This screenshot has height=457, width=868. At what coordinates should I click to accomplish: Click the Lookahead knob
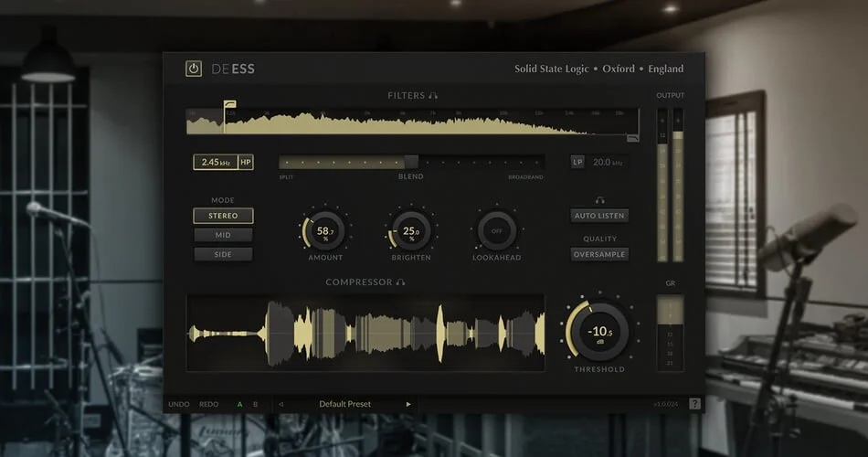(496, 231)
